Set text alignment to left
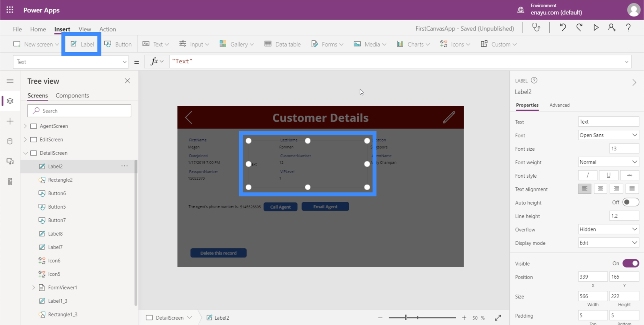This screenshot has height=325, width=644. pyautogui.click(x=585, y=189)
